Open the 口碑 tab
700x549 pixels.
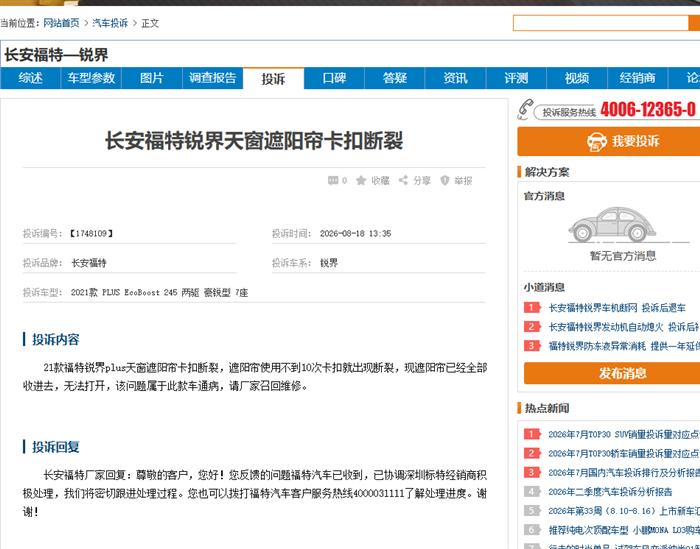(x=334, y=78)
